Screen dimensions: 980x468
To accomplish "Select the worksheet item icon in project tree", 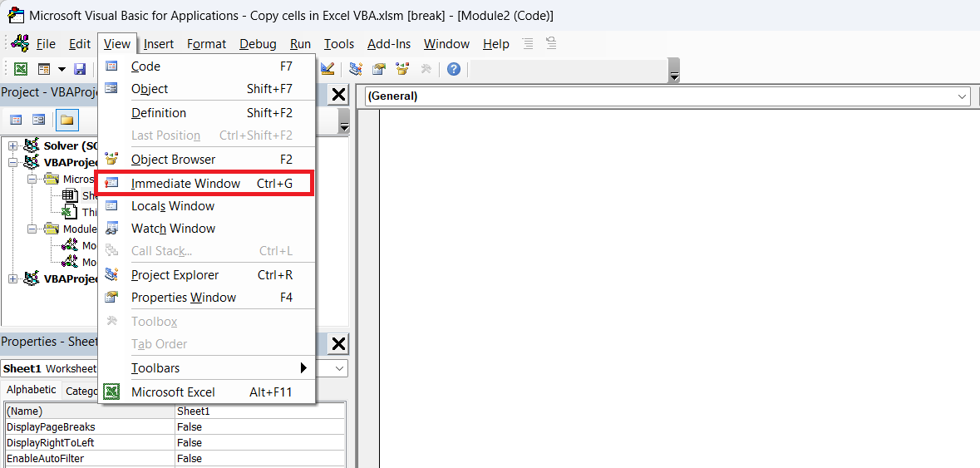I will pyautogui.click(x=71, y=195).
